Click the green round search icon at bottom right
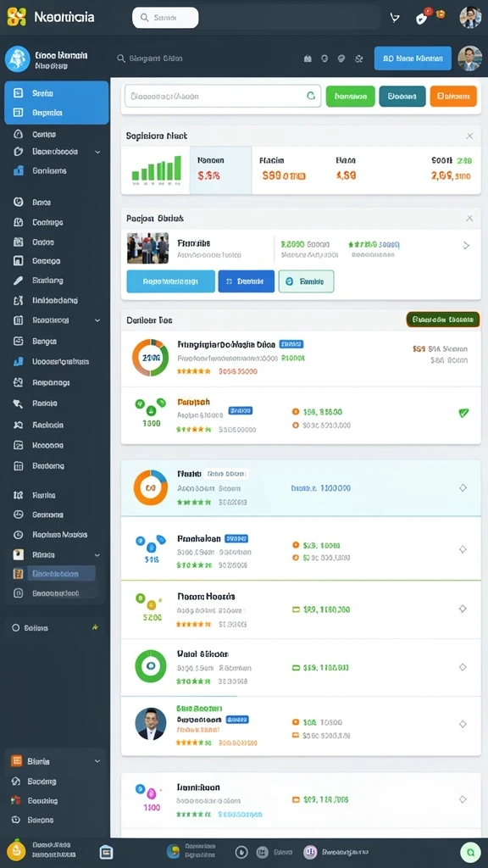 pyautogui.click(x=470, y=853)
